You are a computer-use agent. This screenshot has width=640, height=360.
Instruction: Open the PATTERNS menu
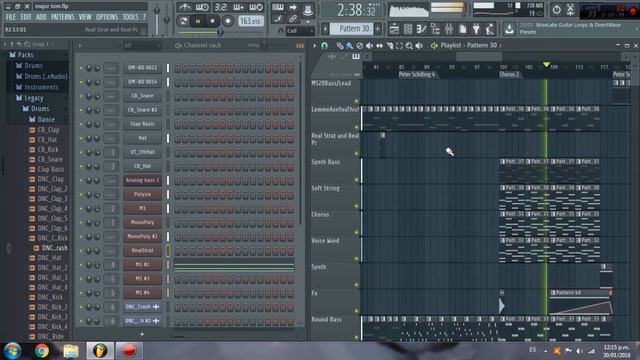(62, 17)
